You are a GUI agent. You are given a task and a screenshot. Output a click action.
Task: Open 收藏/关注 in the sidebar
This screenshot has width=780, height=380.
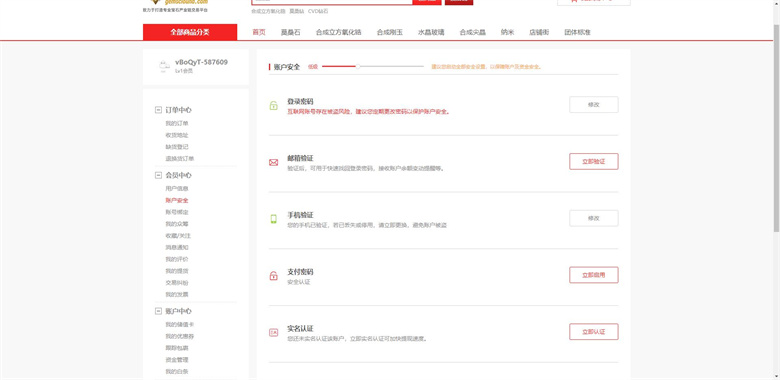point(178,236)
